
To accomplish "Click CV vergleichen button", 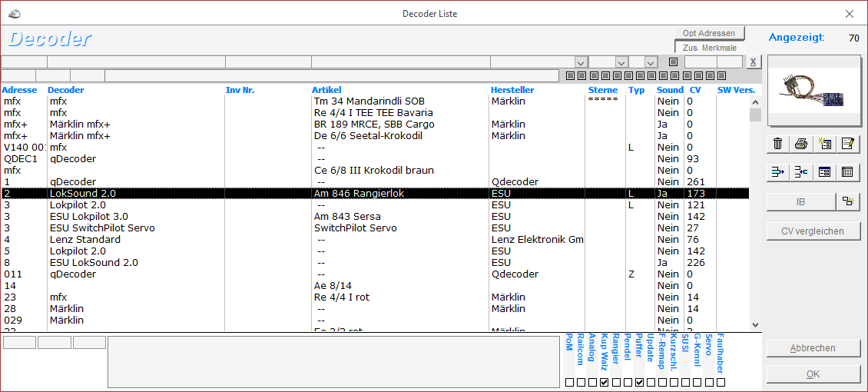I will tap(813, 231).
